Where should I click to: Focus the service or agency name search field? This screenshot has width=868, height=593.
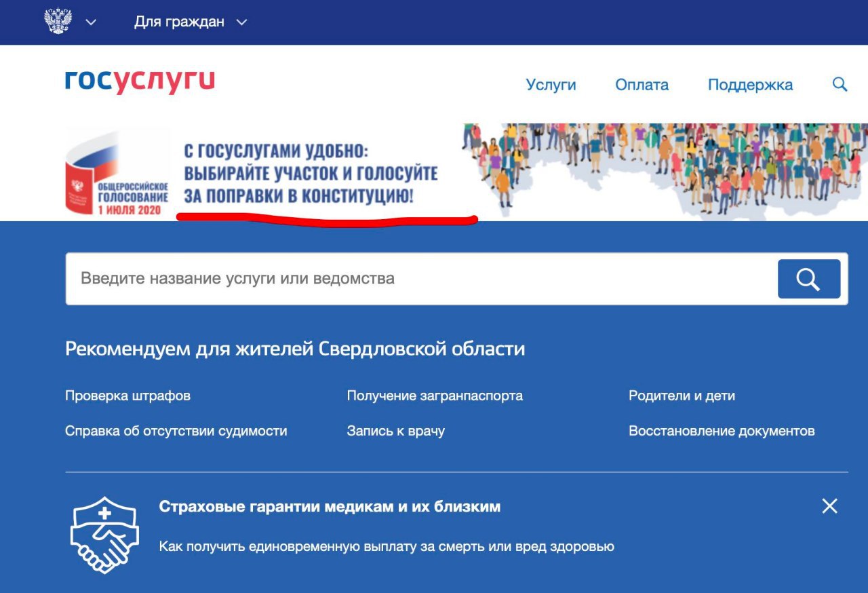pos(421,279)
